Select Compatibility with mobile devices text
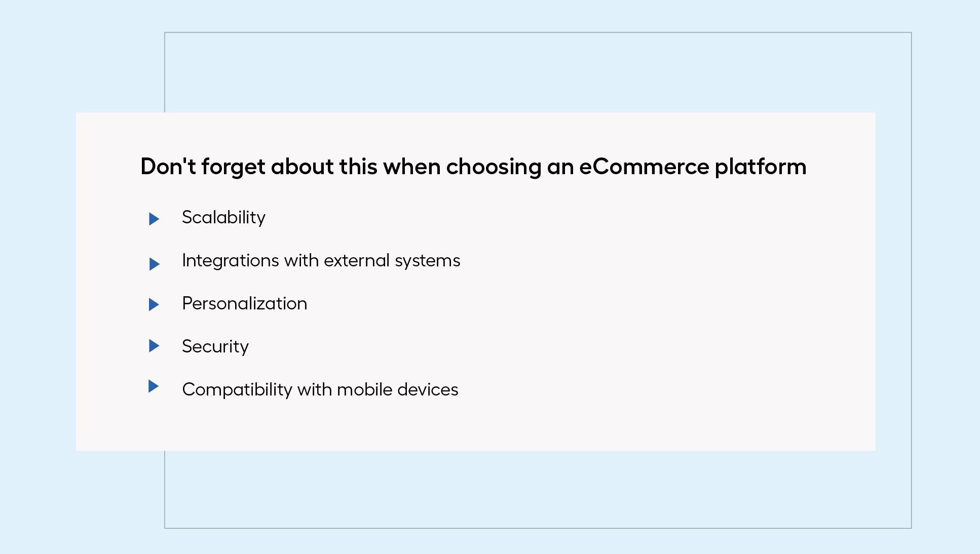The image size is (980, 554). 320,390
